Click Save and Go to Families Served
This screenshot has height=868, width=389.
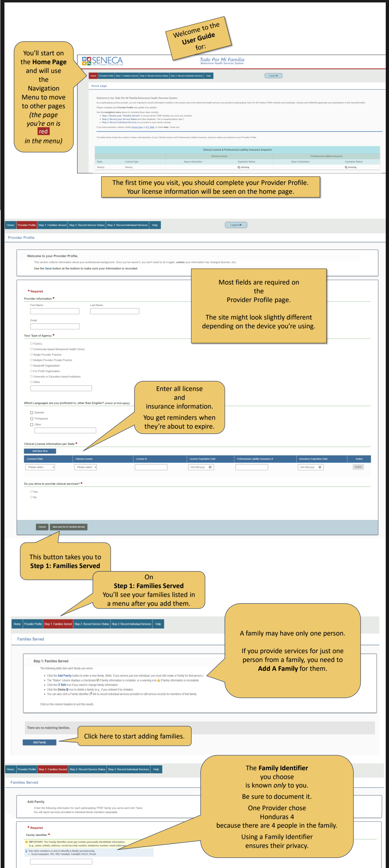[68, 527]
